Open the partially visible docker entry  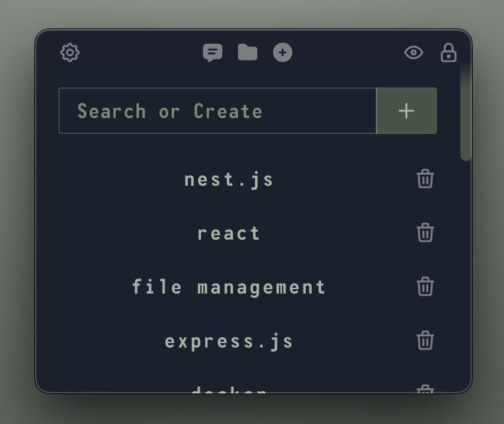coord(229,390)
